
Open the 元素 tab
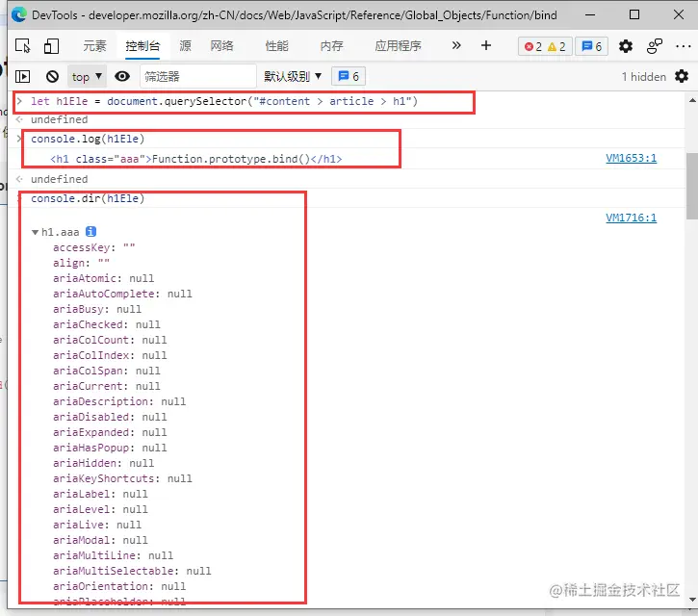(x=94, y=46)
